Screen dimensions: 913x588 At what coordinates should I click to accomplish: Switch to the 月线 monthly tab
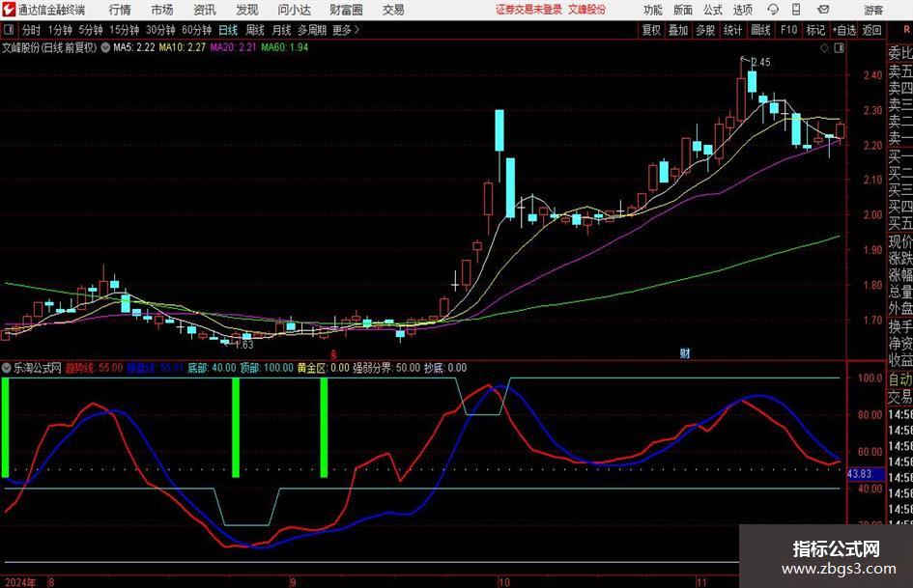click(x=281, y=30)
